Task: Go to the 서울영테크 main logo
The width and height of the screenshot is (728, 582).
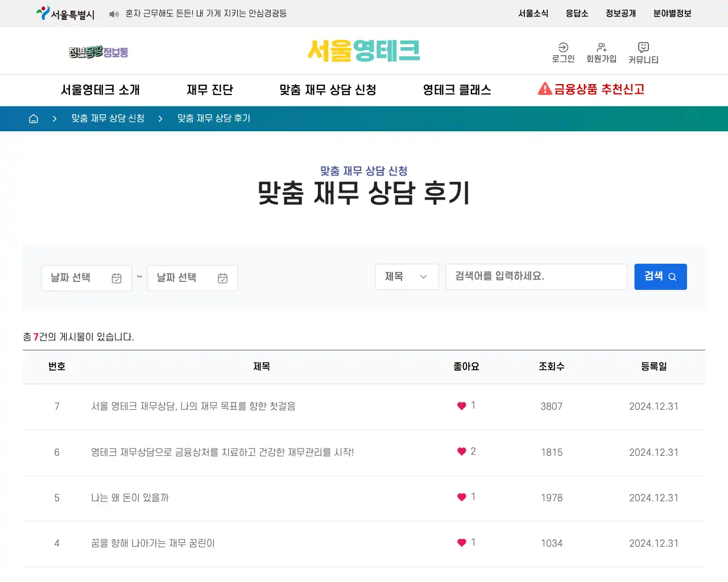Action: point(363,51)
